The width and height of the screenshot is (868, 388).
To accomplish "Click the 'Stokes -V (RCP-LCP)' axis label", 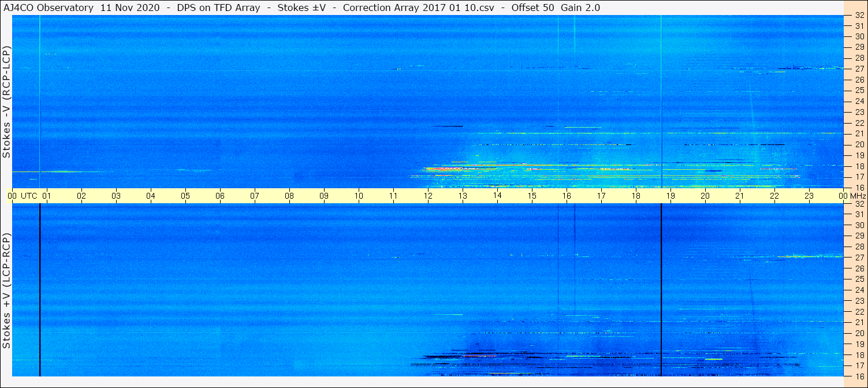I will click(7, 101).
